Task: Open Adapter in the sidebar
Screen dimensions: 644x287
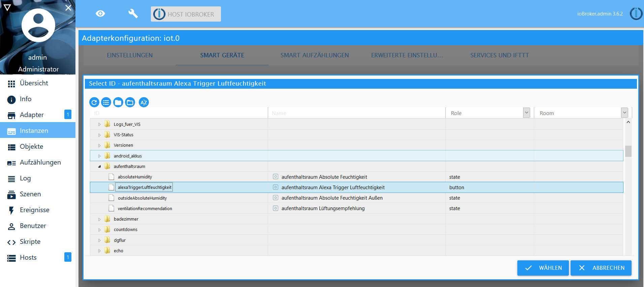Action: click(x=38, y=115)
